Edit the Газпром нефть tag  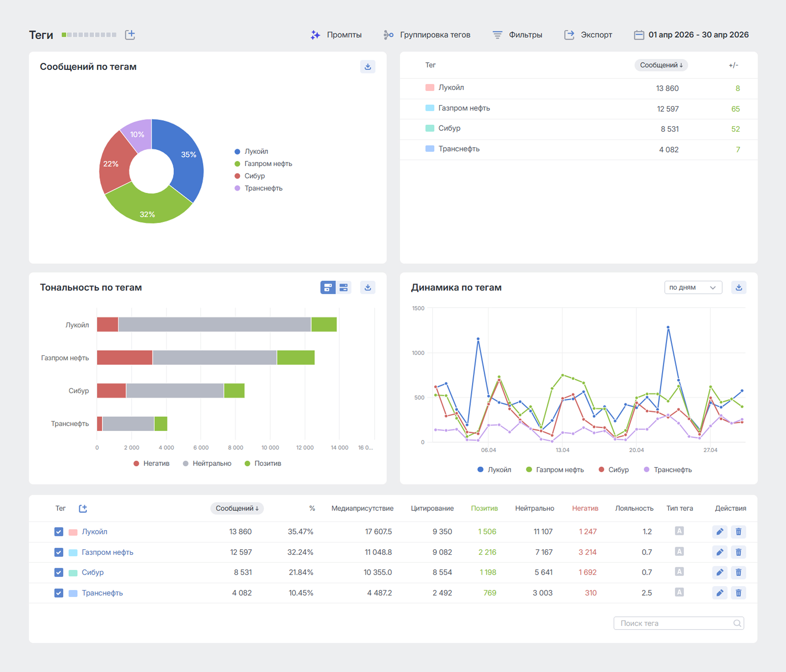click(x=720, y=552)
